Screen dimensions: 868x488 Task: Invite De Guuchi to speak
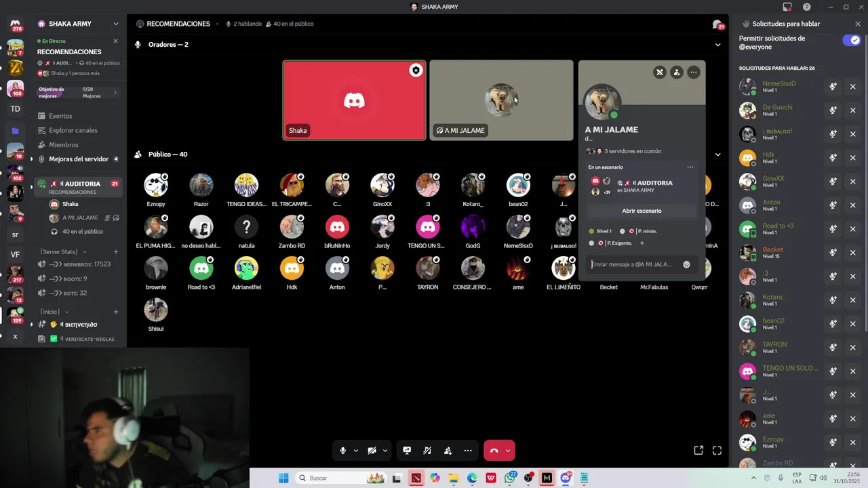(x=833, y=110)
